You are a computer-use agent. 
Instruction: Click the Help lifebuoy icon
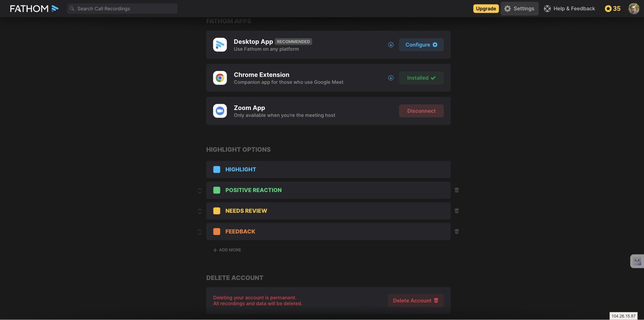547,9
